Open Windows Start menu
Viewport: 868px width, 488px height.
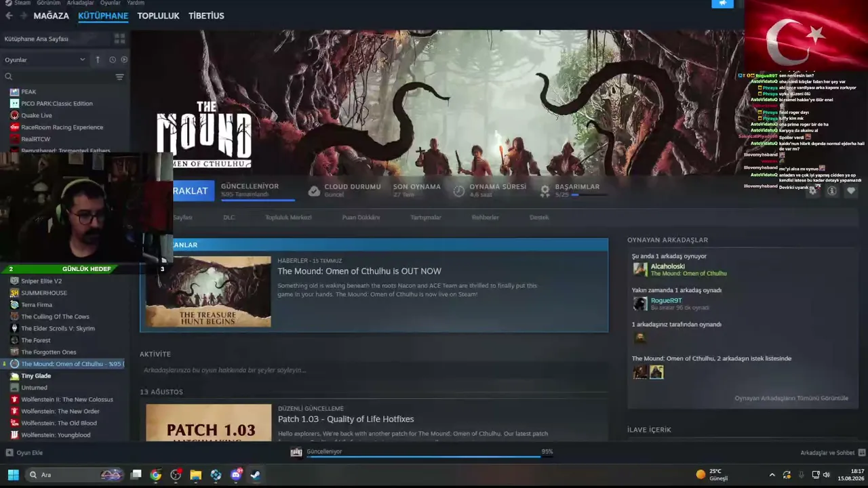13,474
